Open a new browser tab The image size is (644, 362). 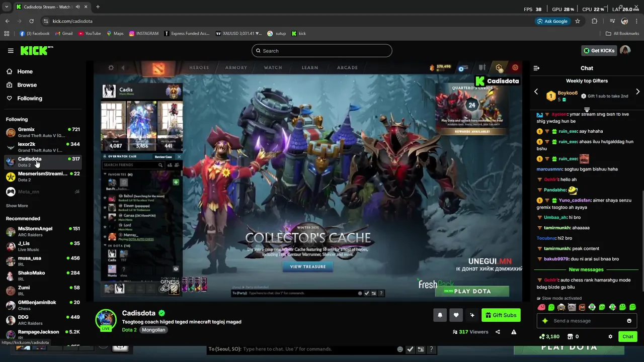click(98, 7)
